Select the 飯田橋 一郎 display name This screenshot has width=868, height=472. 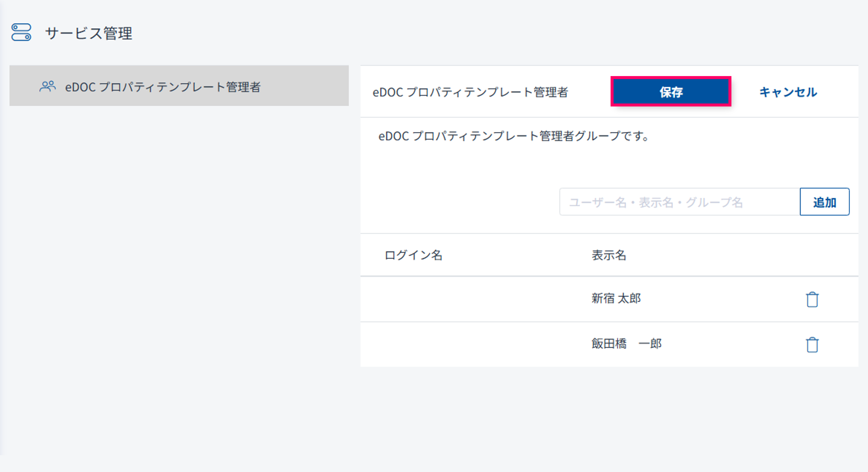coord(626,344)
